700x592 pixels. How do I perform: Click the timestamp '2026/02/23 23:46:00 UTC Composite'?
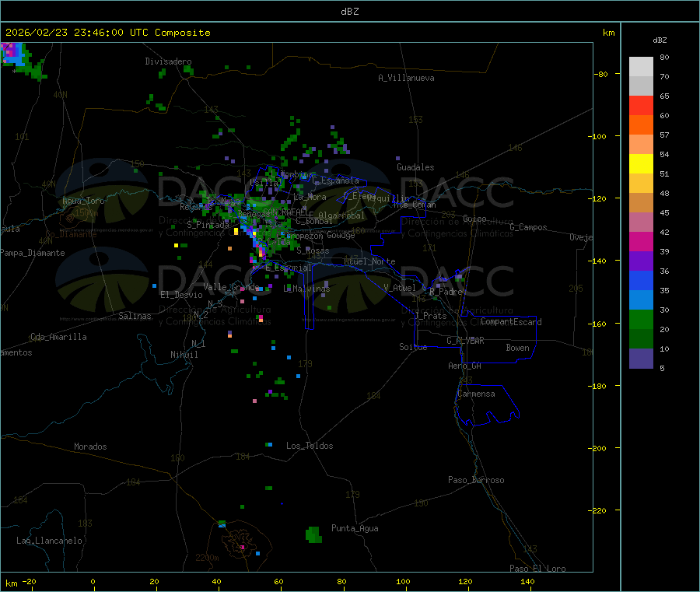tap(107, 33)
